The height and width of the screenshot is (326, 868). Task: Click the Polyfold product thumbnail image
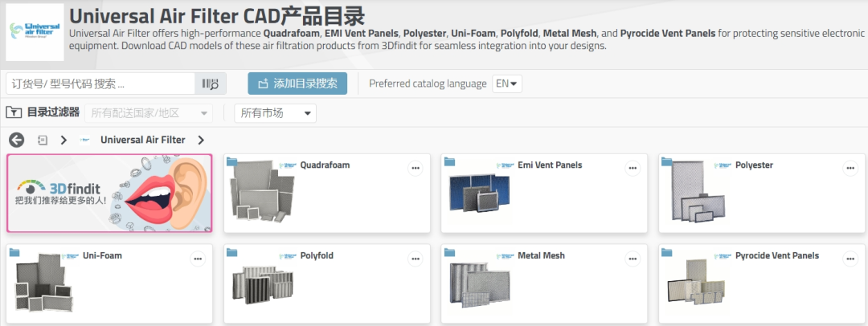coord(262,284)
